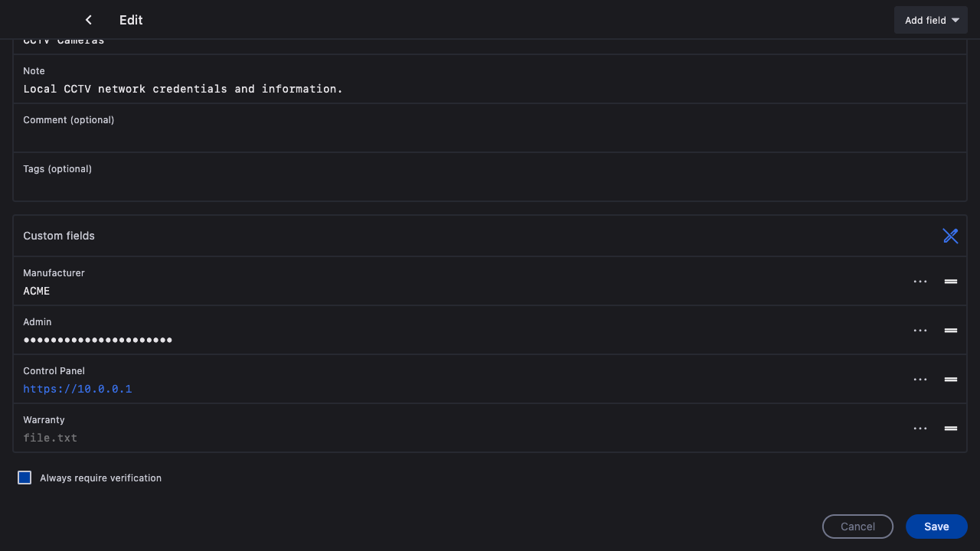This screenshot has height=551, width=980.
Task: Click the hidden Admin password value
Action: click(98, 340)
